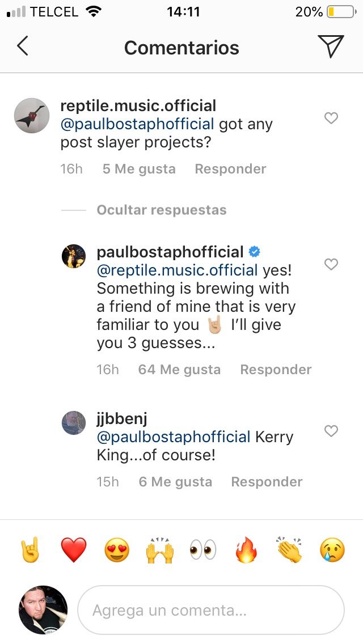Like jjbbenj's Kerry King comment

331,431
